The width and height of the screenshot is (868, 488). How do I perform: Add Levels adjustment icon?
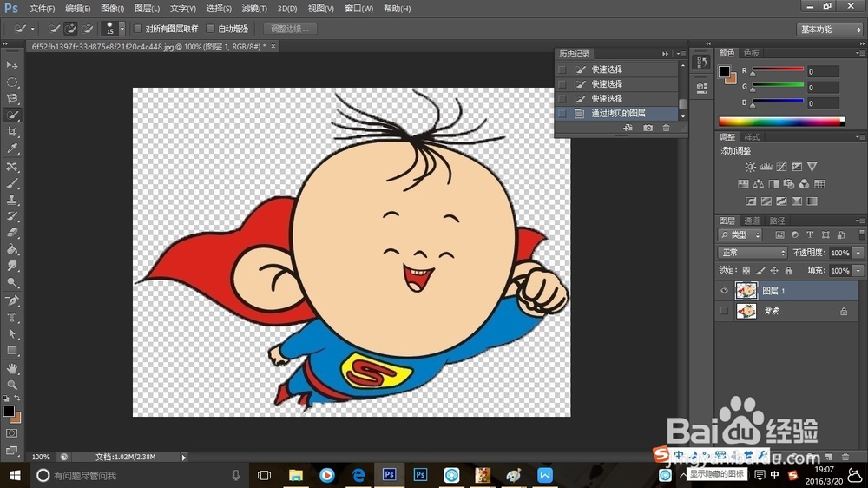pos(766,167)
